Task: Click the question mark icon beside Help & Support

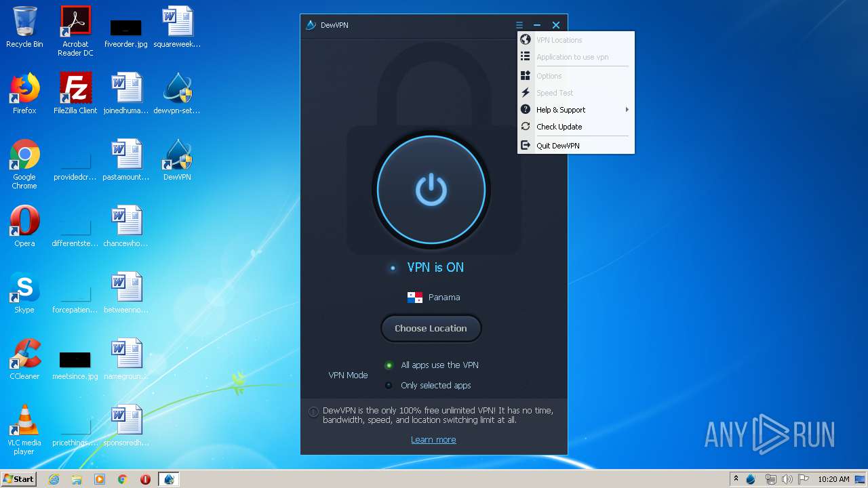Action: (525, 110)
